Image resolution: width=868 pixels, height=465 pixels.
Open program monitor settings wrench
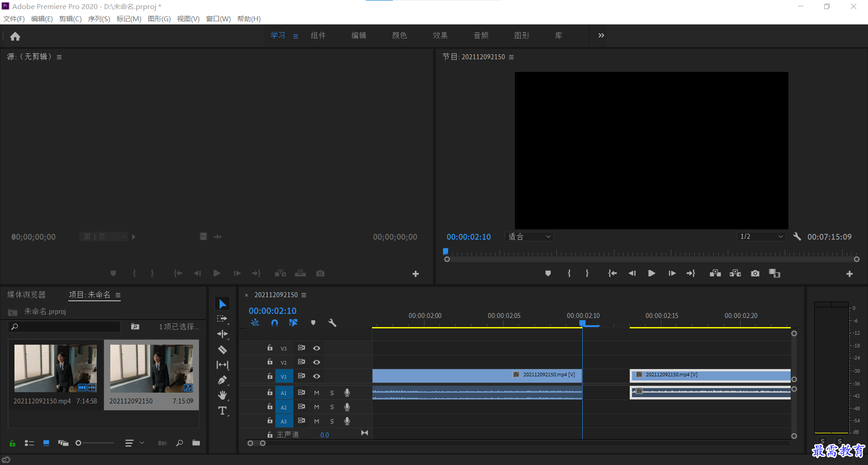pyautogui.click(x=797, y=237)
